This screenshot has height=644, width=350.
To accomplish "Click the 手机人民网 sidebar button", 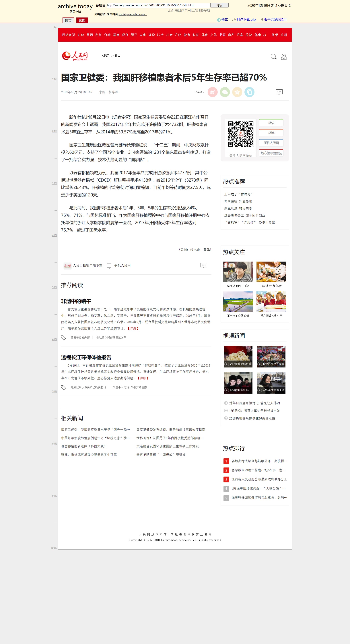I will point(271,143).
